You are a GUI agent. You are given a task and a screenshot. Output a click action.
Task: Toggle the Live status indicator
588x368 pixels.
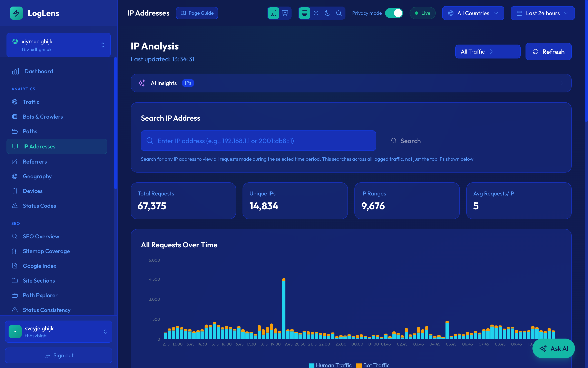click(x=423, y=13)
